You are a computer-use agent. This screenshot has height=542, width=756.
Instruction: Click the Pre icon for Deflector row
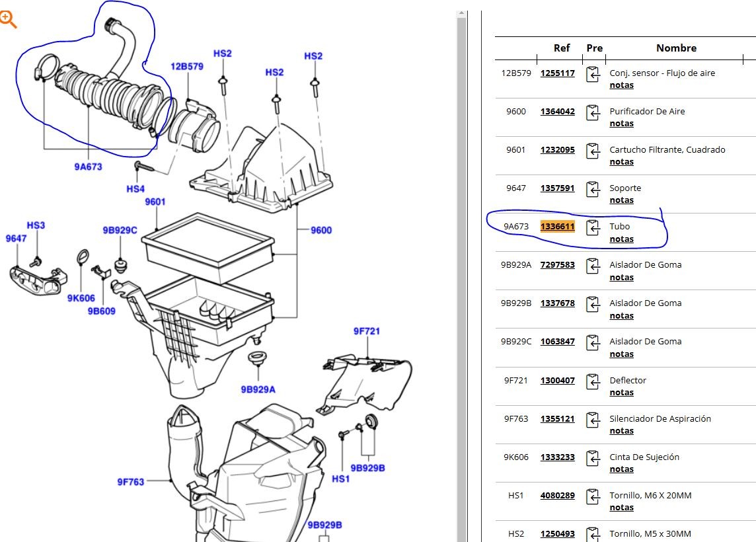(593, 381)
